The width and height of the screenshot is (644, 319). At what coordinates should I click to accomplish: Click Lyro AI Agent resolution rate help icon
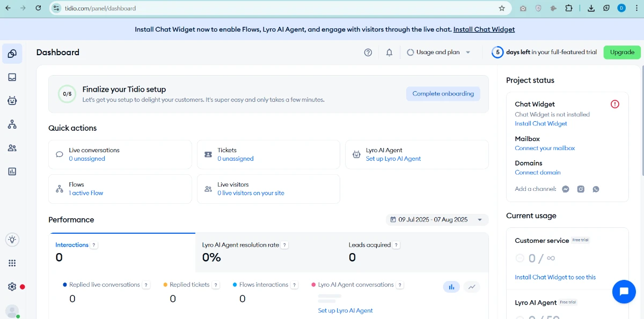pyautogui.click(x=285, y=245)
